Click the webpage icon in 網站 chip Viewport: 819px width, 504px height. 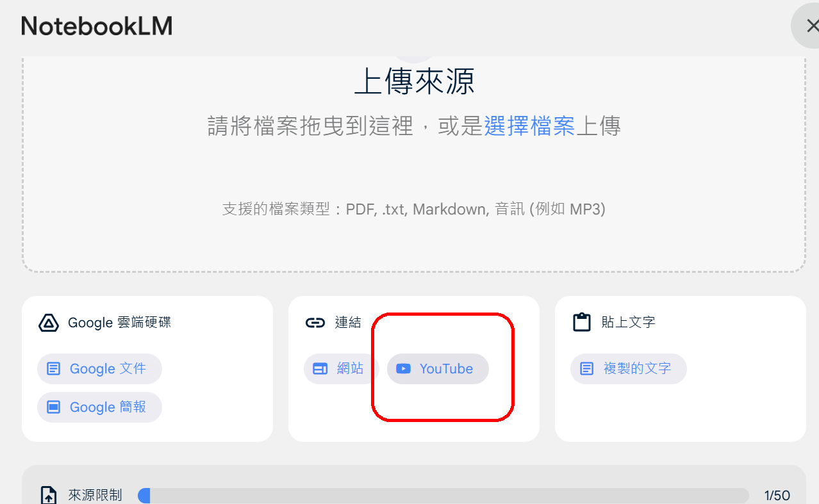(x=320, y=369)
